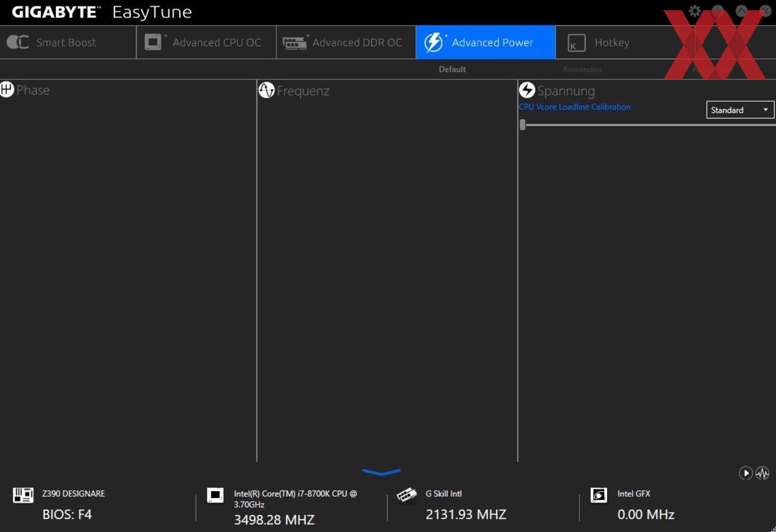Click the G Skill Intl label
Image resolution: width=776 pixels, height=532 pixels.
tap(443, 494)
